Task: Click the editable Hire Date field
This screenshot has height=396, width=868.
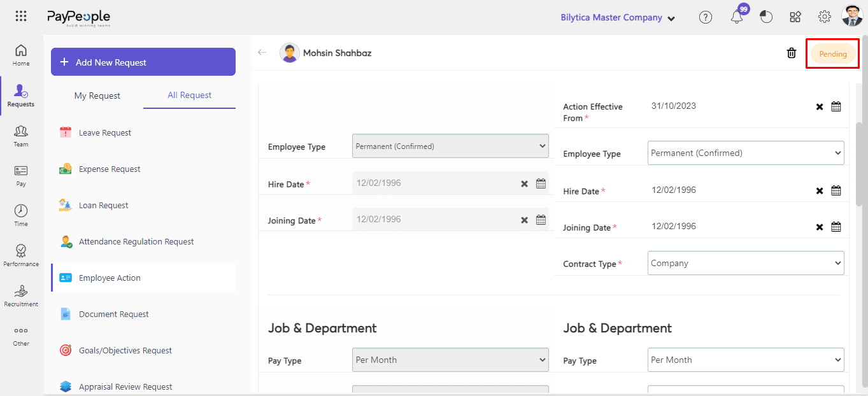Action: [x=726, y=190]
